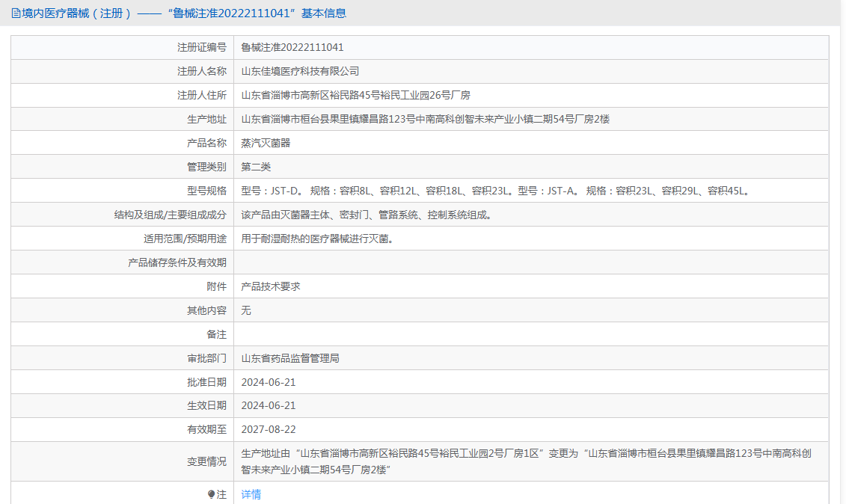Click the bulb icon beside 注
This screenshot has width=846, height=504.
click(211, 494)
